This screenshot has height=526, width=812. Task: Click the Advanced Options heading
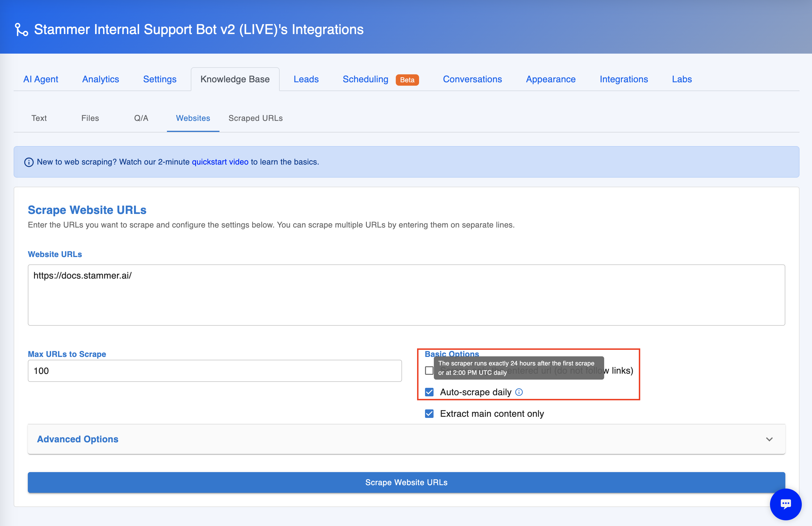[x=78, y=439]
